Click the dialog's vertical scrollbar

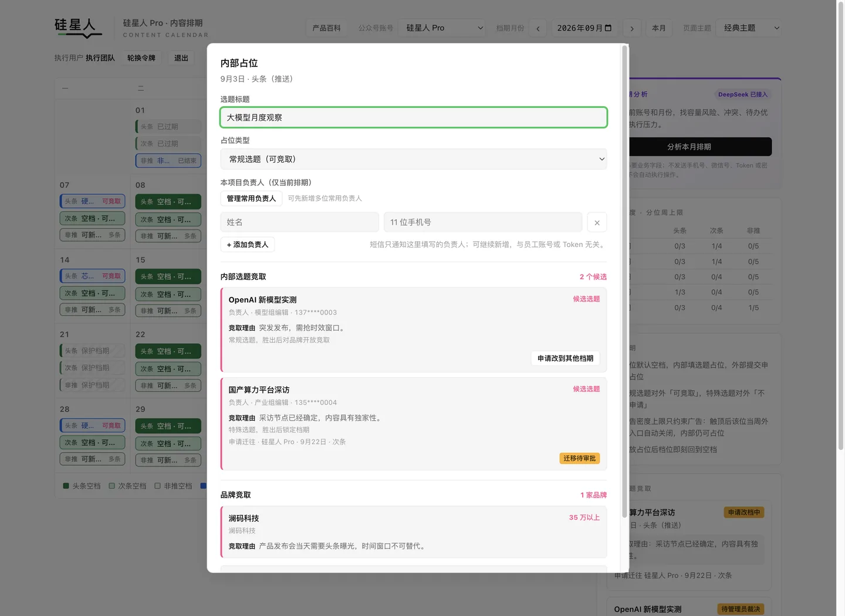coord(624,282)
